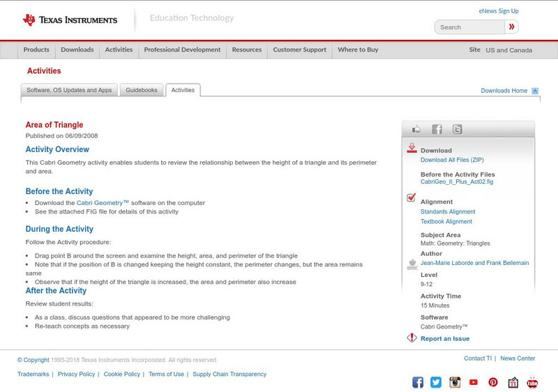Open the Jean-Marie Laborde and Frank Bellemain author link

tap(474, 263)
